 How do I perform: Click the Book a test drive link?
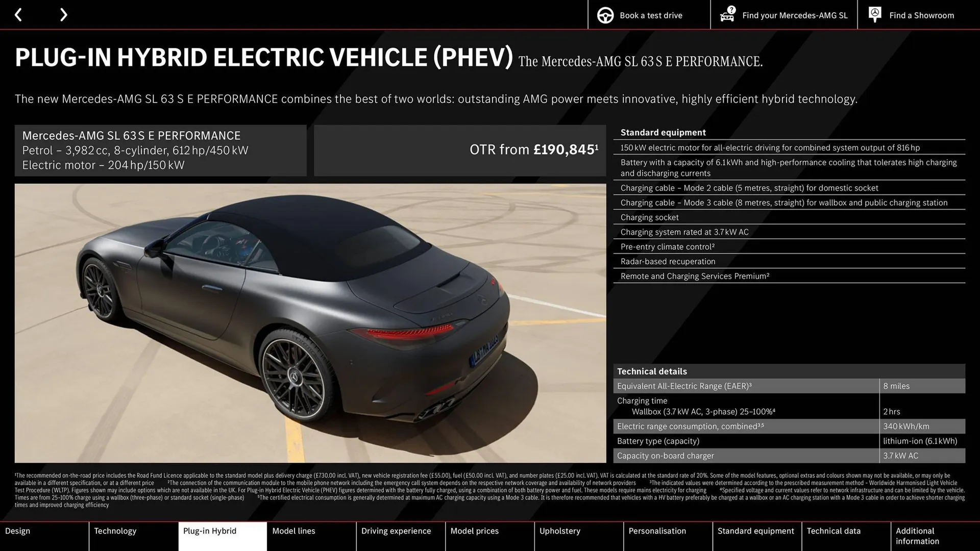(650, 15)
